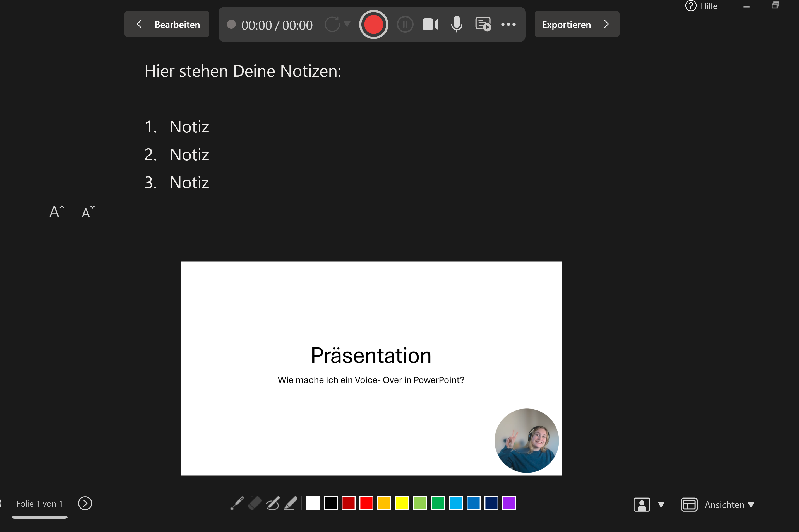Mute the microphone
Screen dimensions: 799x532
[457, 25]
